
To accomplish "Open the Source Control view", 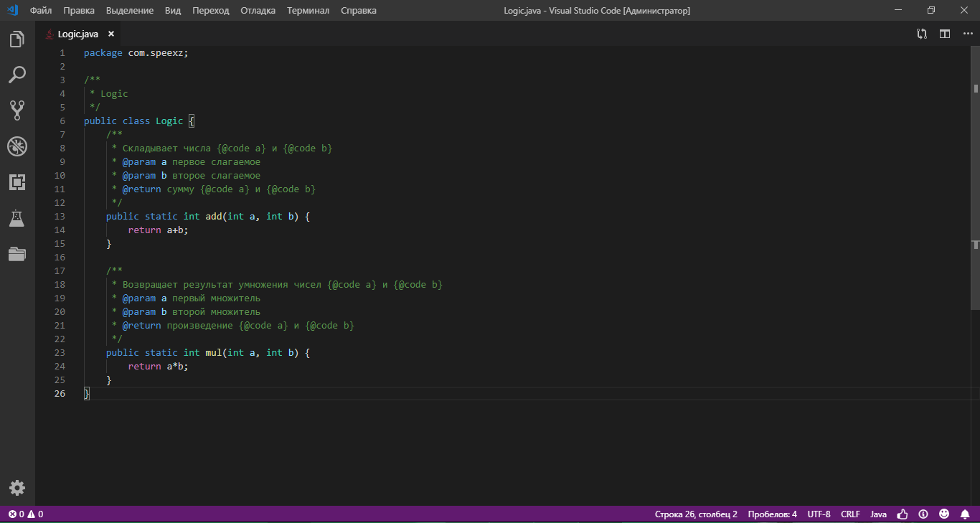I will (17, 110).
